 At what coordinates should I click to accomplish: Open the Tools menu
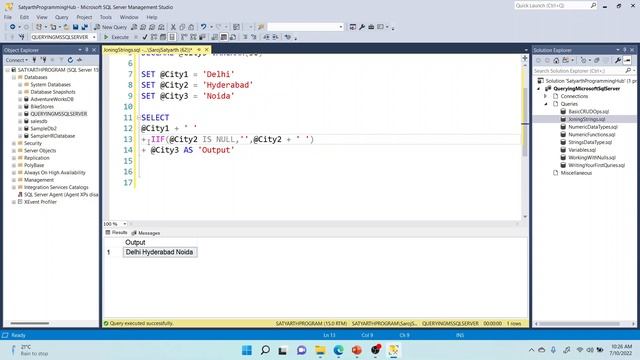(x=106, y=17)
